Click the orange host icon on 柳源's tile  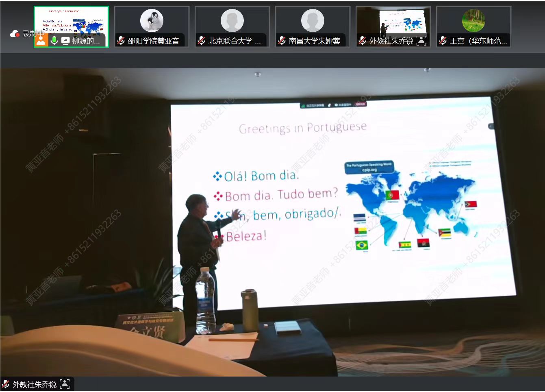click(41, 40)
